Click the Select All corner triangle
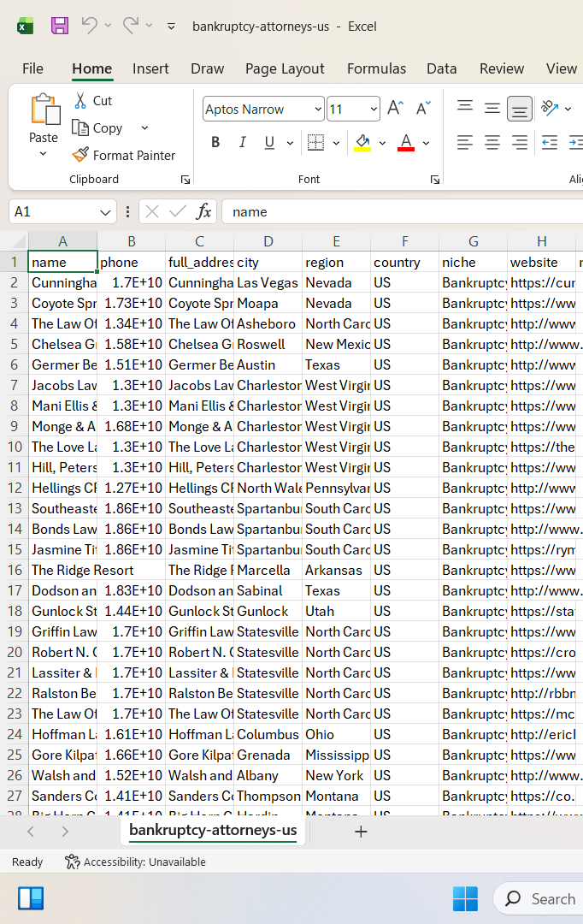583x924 pixels. point(20,241)
